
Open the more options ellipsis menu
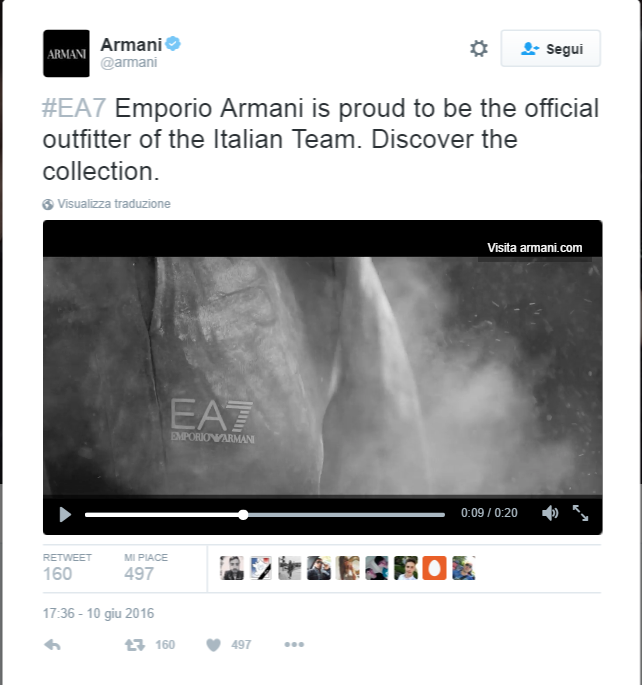tap(294, 644)
